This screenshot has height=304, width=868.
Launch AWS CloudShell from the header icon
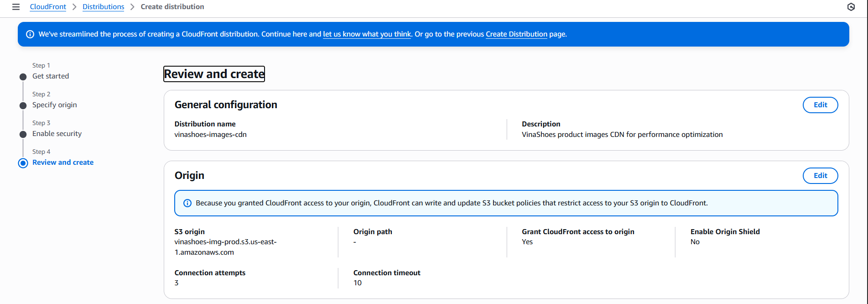coord(851,7)
